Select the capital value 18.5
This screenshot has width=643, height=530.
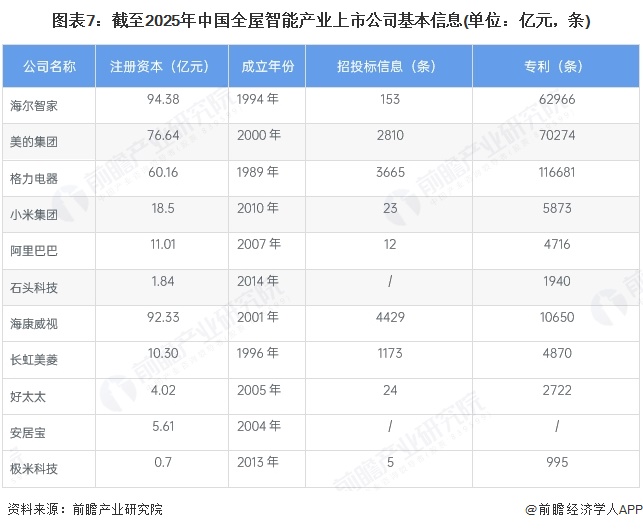(x=163, y=208)
